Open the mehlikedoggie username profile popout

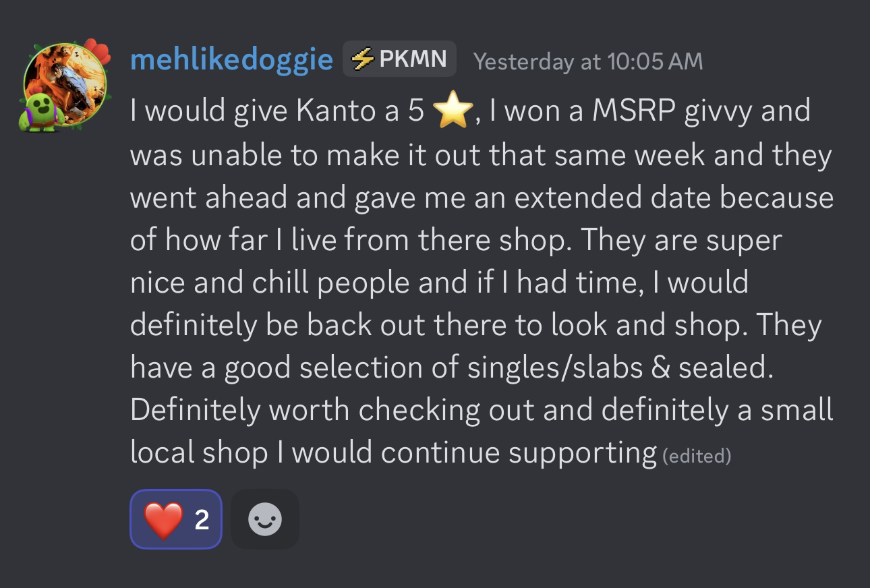tap(231, 60)
